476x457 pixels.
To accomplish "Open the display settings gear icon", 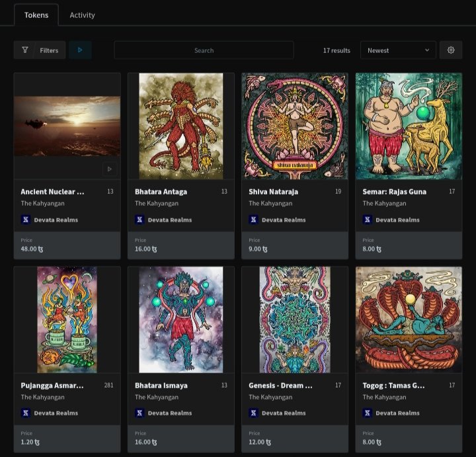I will point(451,50).
